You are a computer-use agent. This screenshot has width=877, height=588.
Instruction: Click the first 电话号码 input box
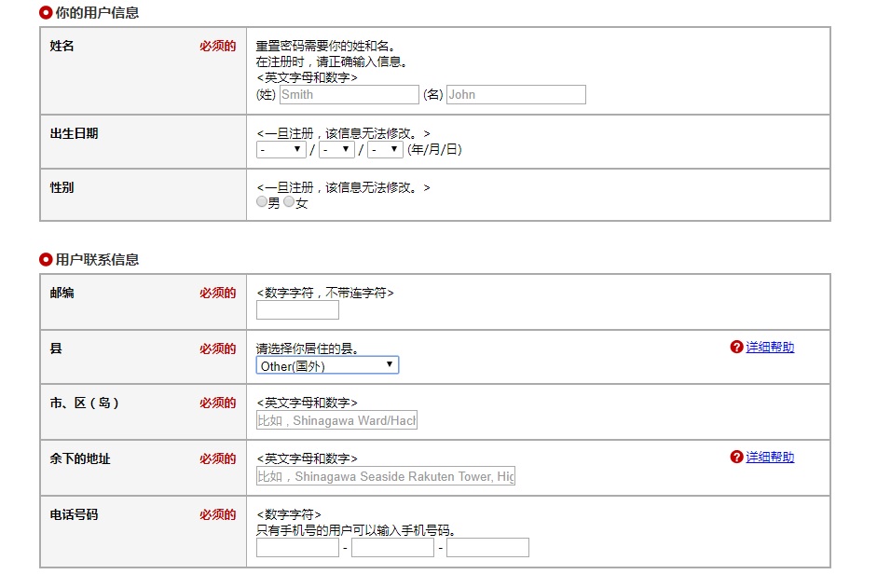point(297,548)
